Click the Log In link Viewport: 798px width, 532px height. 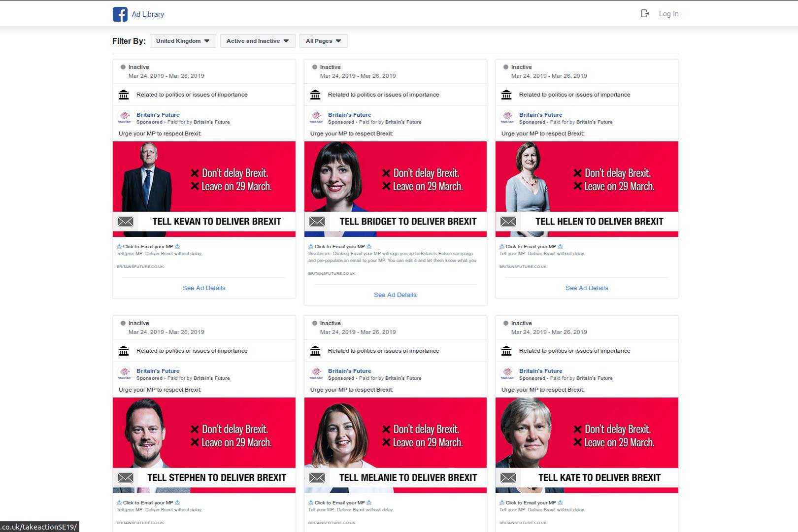coord(668,14)
